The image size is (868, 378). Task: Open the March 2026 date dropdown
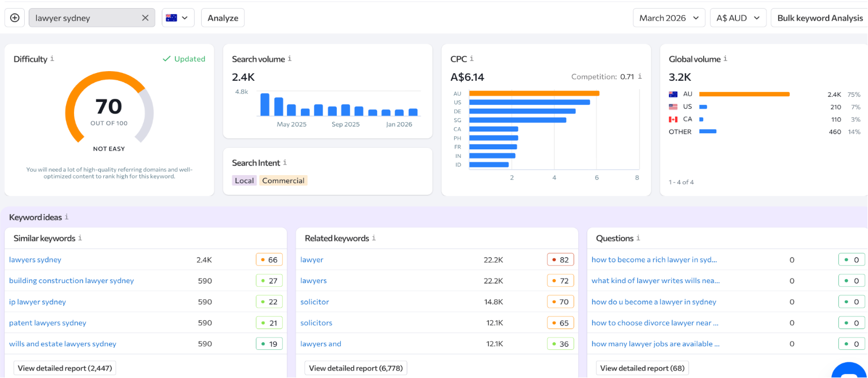(x=669, y=18)
